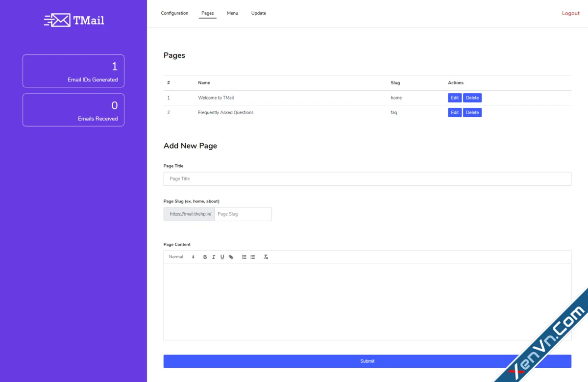Viewport: 588px width, 382px height.
Task: Click the https://tmail.thehp.in/ URL prefix
Action: point(189,214)
